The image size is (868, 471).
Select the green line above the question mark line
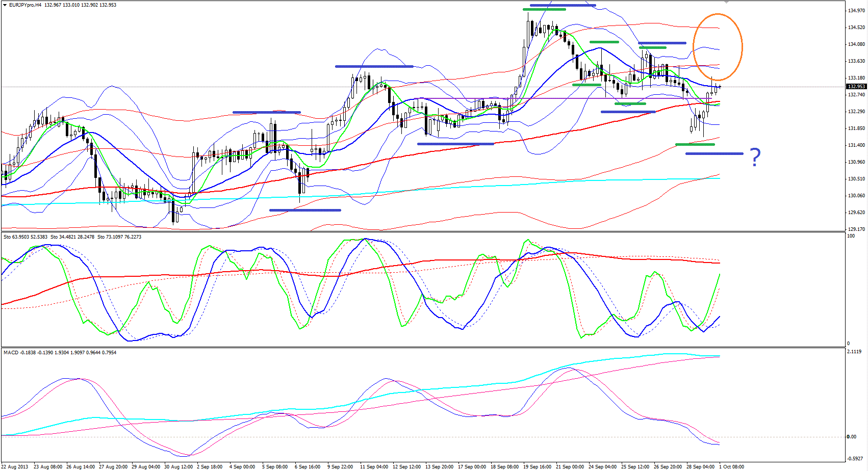(x=695, y=145)
